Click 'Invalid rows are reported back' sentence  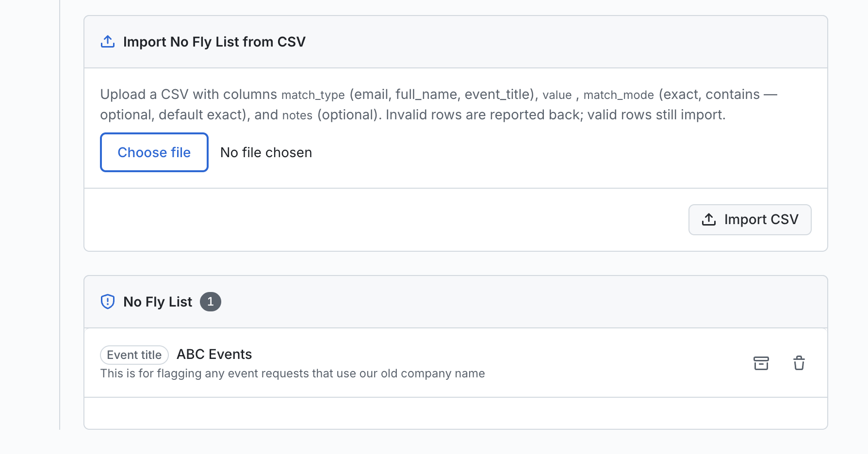click(484, 115)
